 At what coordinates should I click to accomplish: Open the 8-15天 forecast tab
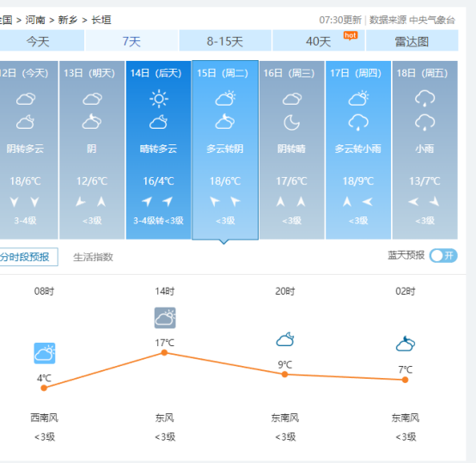225,40
